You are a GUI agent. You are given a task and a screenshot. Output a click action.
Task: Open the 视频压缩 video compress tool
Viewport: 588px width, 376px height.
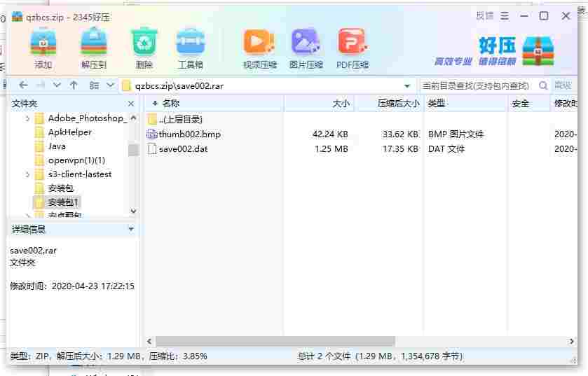259,42
